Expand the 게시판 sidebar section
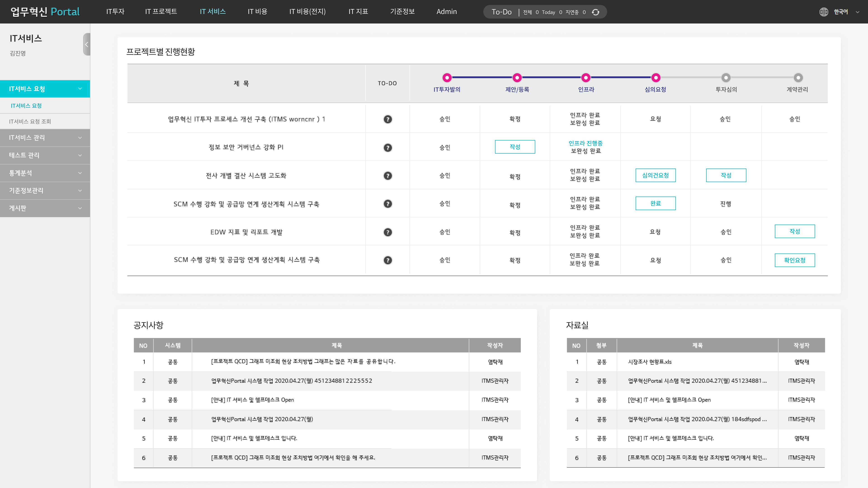Viewport: 868px width, 488px height. (x=45, y=208)
